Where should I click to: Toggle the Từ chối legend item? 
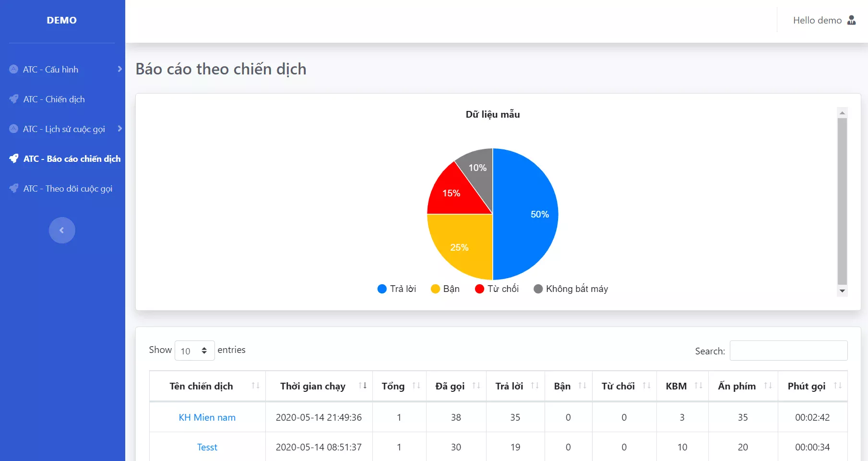(497, 289)
